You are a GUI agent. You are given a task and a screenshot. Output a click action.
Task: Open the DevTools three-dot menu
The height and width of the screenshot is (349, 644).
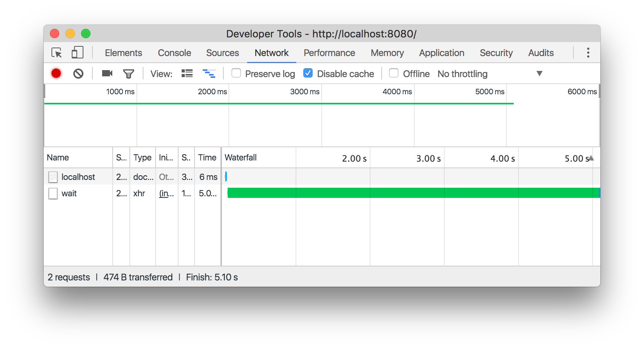pyautogui.click(x=588, y=53)
